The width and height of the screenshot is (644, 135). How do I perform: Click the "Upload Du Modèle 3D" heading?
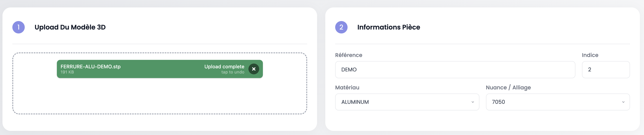pos(70,27)
